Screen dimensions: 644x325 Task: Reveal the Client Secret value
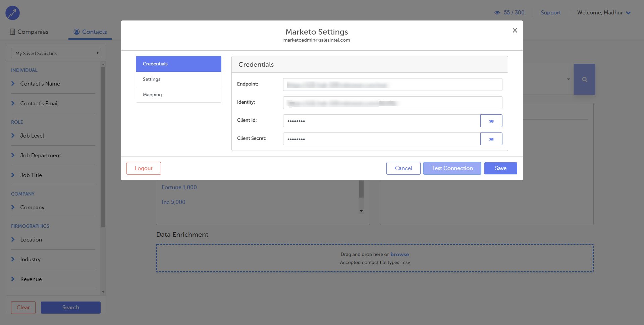point(491,139)
